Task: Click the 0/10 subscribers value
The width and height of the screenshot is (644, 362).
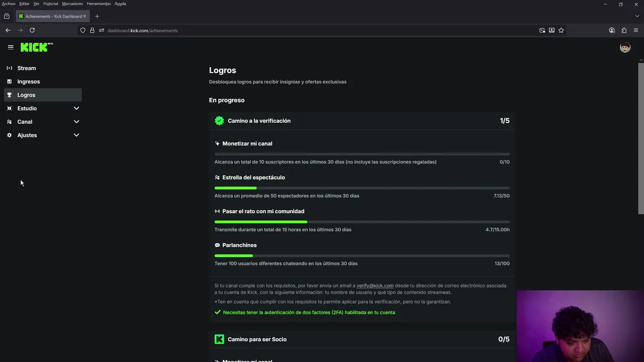Action: (505, 162)
